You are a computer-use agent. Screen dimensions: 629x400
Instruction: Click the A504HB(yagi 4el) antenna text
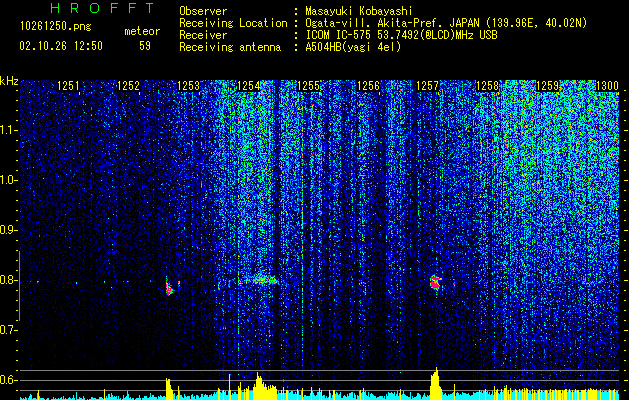[353, 47]
